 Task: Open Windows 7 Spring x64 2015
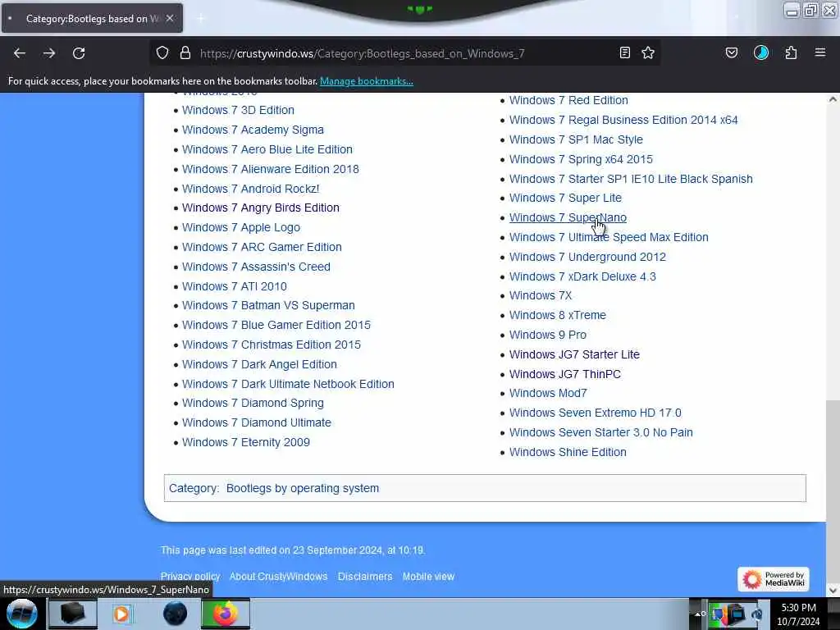[582, 160]
